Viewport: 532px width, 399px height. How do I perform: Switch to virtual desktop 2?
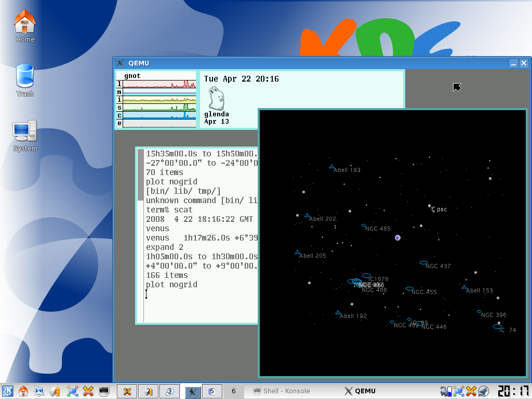[x=148, y=391]
